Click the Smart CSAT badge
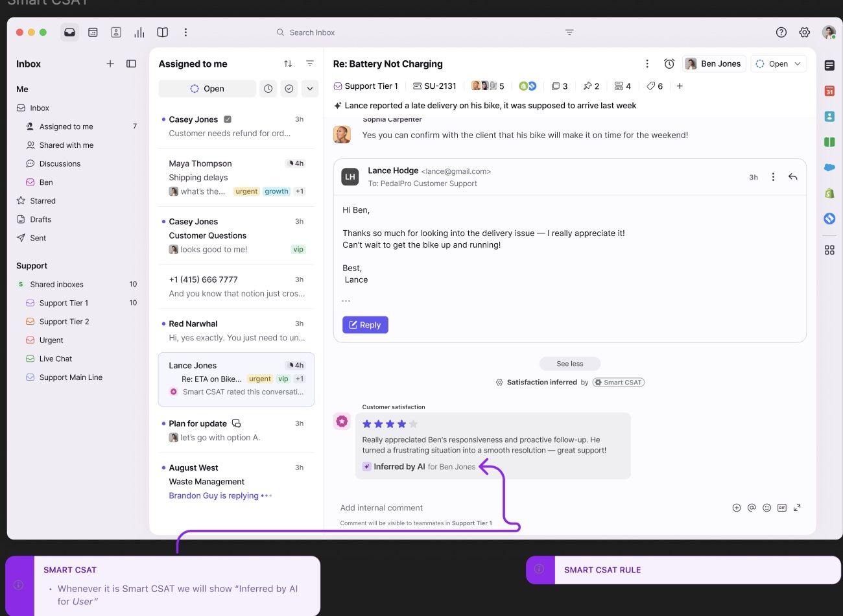Viewport: 843px width, 616px height. (x=619, y=383)
